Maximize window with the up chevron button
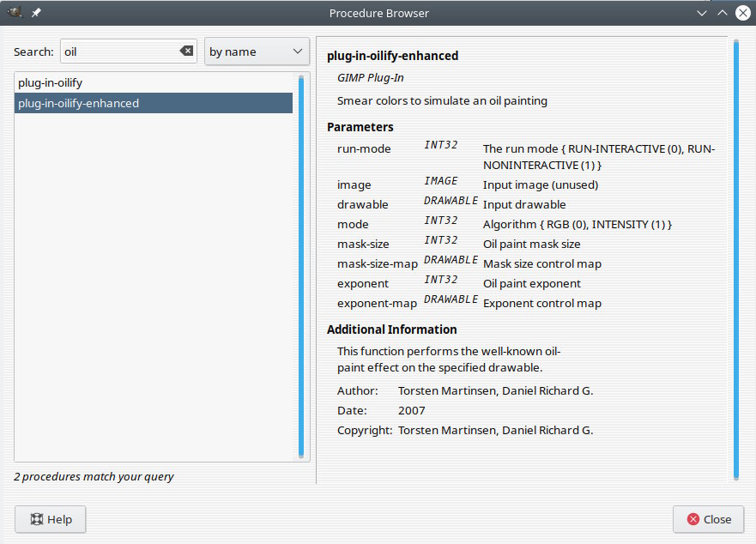 point(723,13)
